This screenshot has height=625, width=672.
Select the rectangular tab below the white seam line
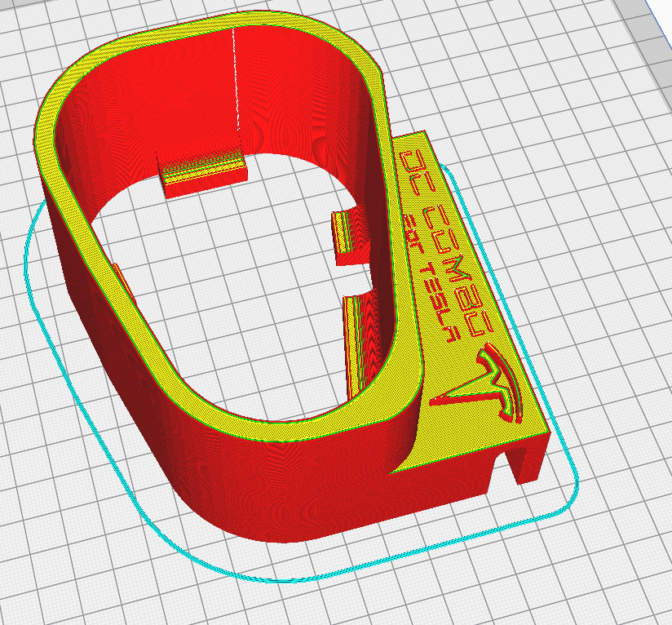203,174
